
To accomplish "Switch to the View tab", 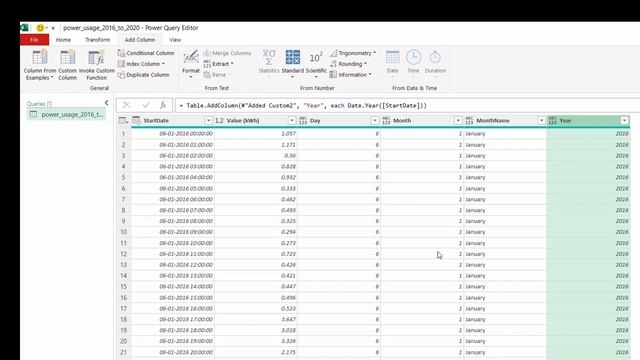I will click(x=175, y=40).
